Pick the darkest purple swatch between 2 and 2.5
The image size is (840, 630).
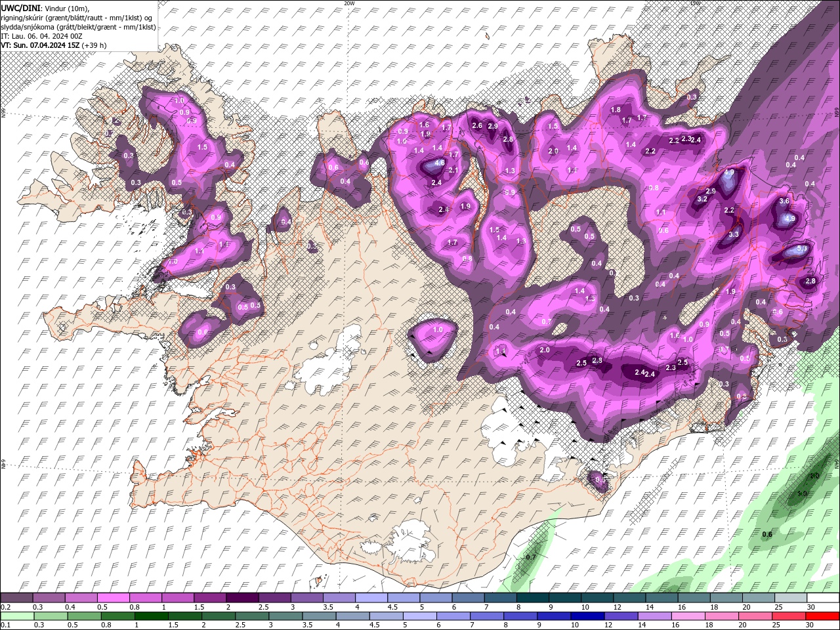coord(242,598)
